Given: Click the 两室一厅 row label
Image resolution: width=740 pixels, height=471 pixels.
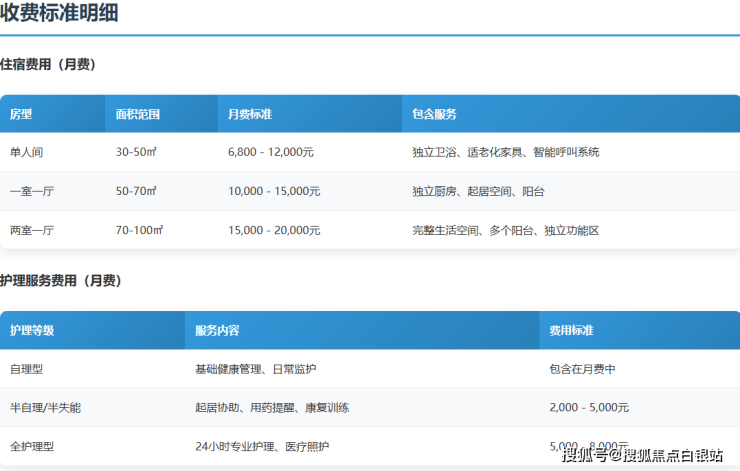Looking at the screenshot, I should coord(31,230).
